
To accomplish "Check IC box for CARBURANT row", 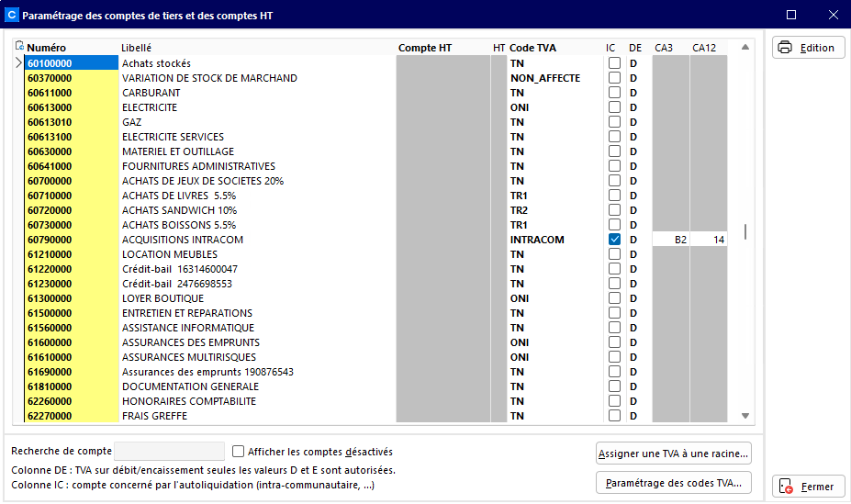I will tap(614, 92).
